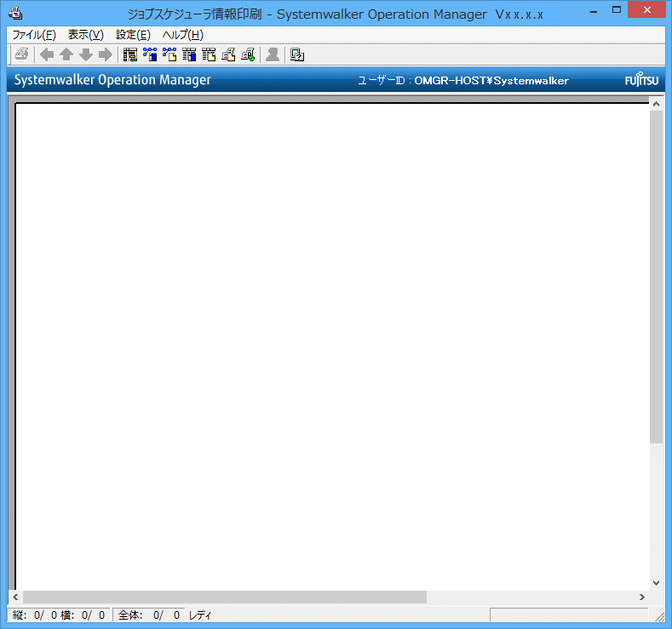Click the left arrow page navigation icon
Screen dimensions: 672x629
(47, 54)
